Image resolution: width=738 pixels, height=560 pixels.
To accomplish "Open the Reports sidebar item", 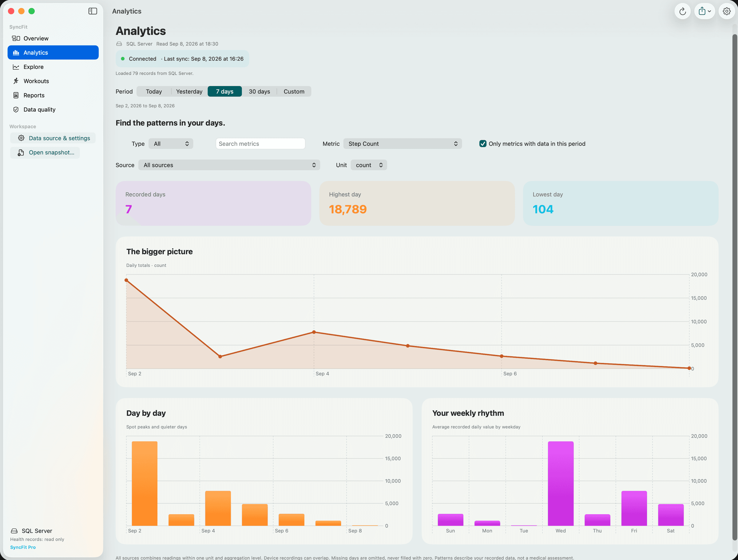I will click(53, 95).
